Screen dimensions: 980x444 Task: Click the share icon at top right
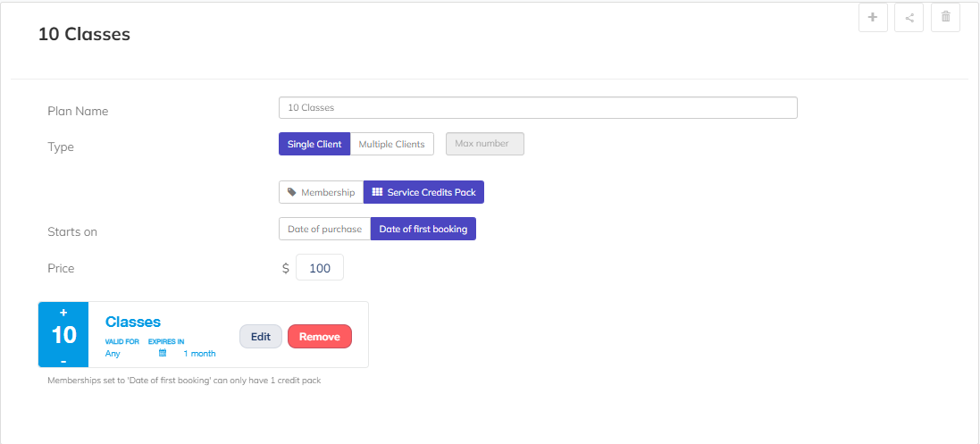tap(909, 18)
